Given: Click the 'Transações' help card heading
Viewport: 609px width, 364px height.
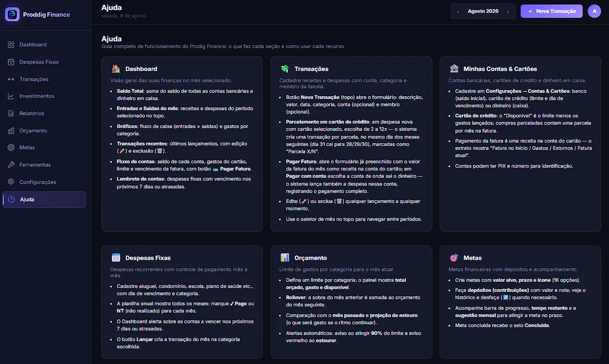Looking at the screenshot, I should (311, 69).
